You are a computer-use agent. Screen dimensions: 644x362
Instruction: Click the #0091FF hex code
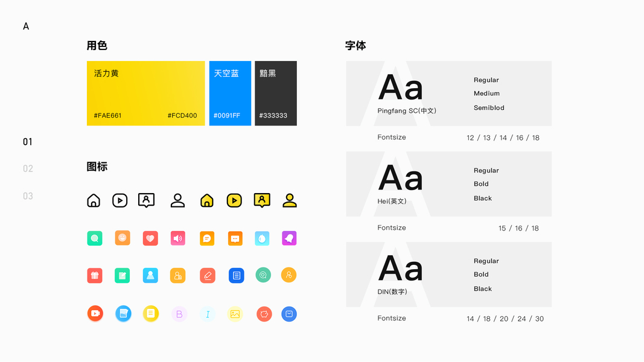[227, 116]
